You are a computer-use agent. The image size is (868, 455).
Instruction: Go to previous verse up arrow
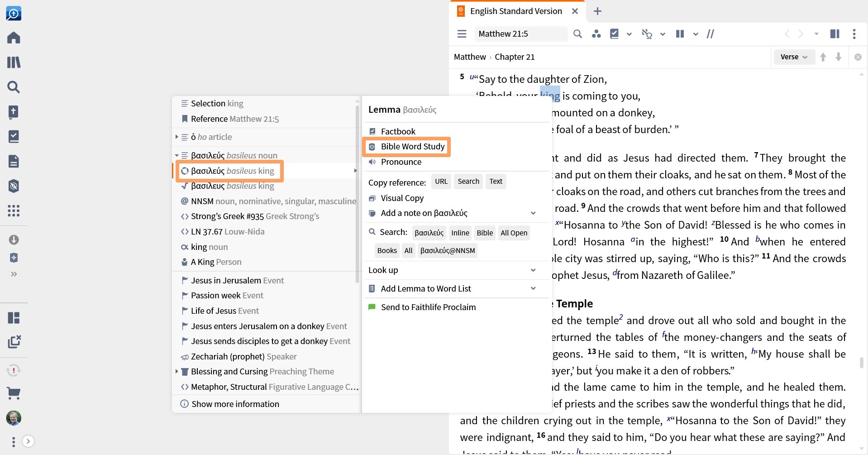point(823,57)
